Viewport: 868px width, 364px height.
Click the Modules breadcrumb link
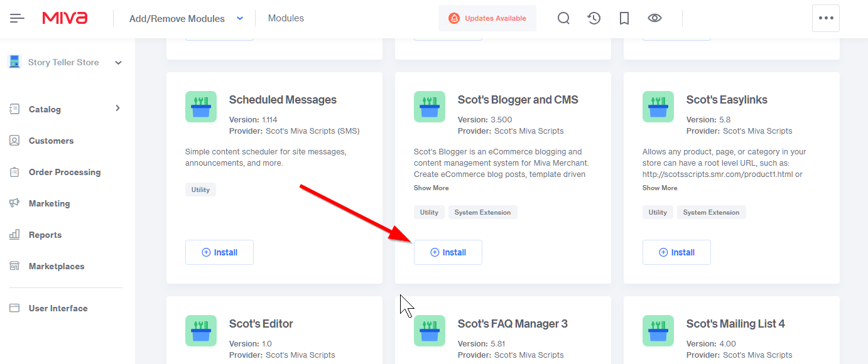coord(286,18)
